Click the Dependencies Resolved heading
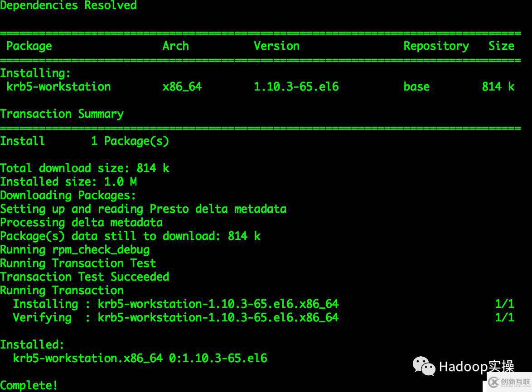The height and width of the screenshot is (392, 532). (x=68, y=5)
